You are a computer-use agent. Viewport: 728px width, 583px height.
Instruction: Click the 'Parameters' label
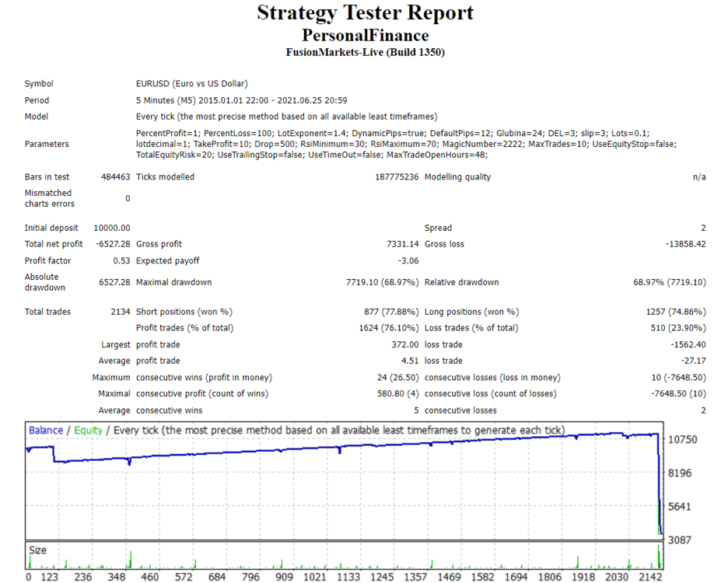[x=47, y=144]
